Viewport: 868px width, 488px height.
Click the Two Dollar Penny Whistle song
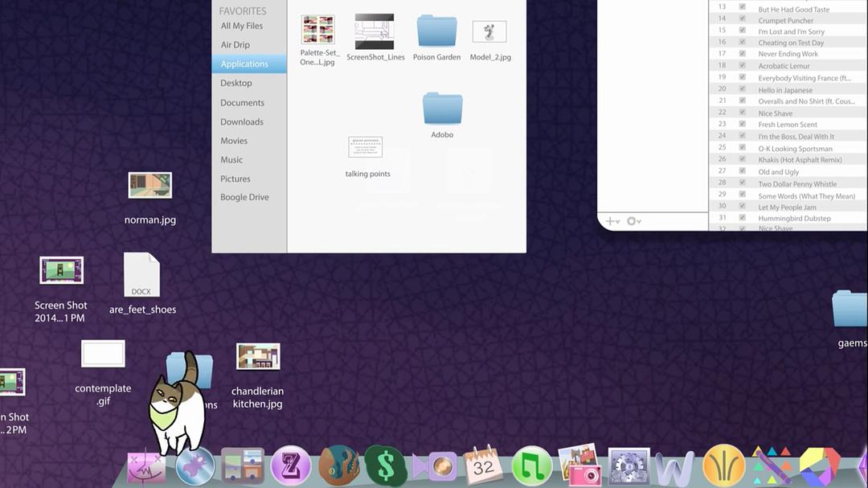tap(797, 184)
